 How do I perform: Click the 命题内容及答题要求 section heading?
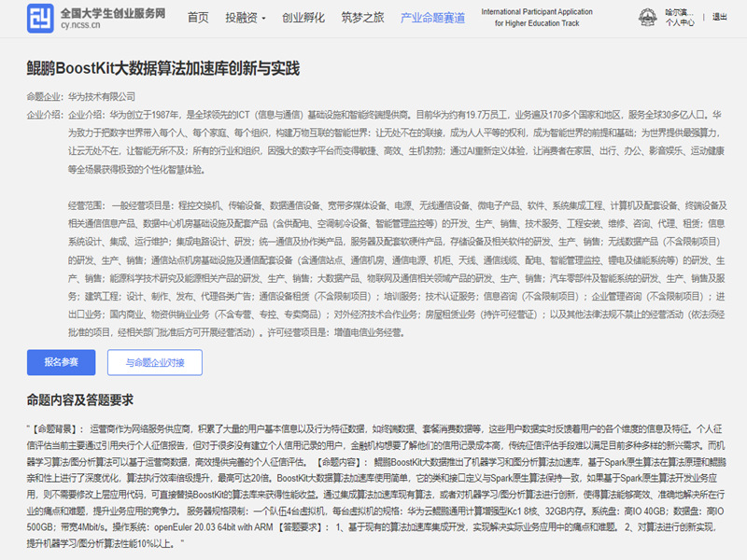(x=95, y=401)
